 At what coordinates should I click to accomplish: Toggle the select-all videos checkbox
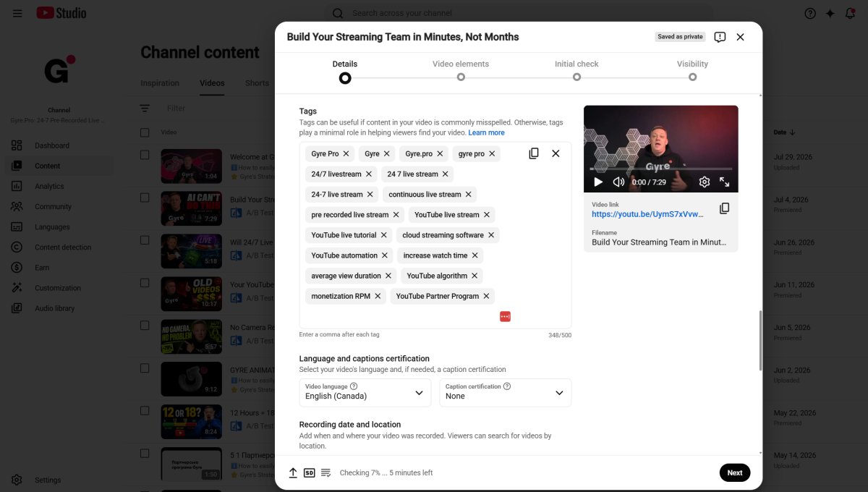point(145,132)
